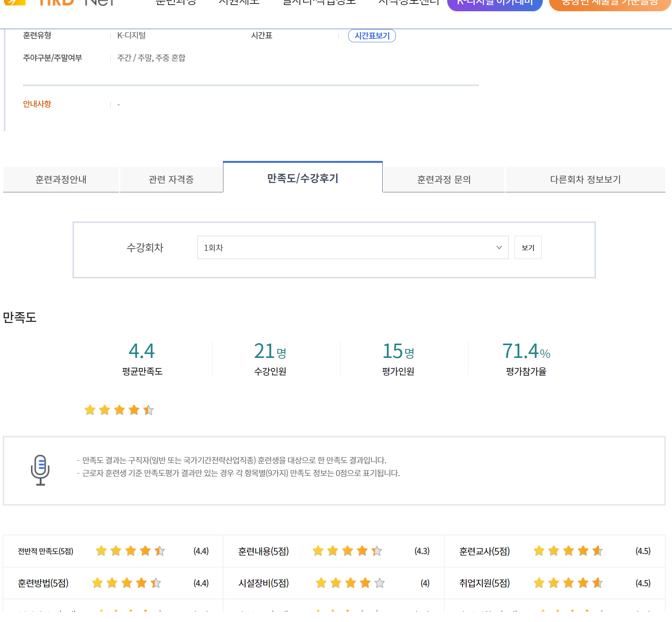672x622 pixels.
Task: Open the 시간표보기 timetable button
Action: click(x=372, y=36)
